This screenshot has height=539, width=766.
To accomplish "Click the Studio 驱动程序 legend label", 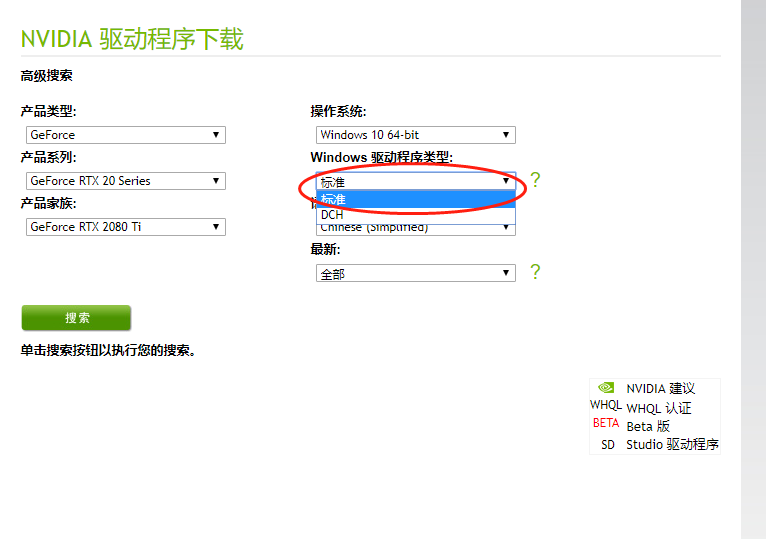I will [672, 445].
